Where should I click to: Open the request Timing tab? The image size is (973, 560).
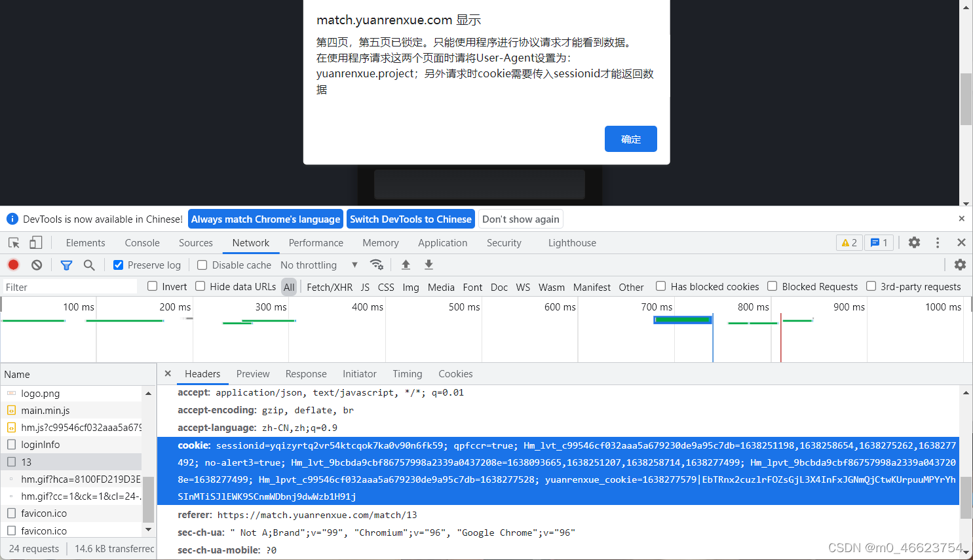[408, 374]
